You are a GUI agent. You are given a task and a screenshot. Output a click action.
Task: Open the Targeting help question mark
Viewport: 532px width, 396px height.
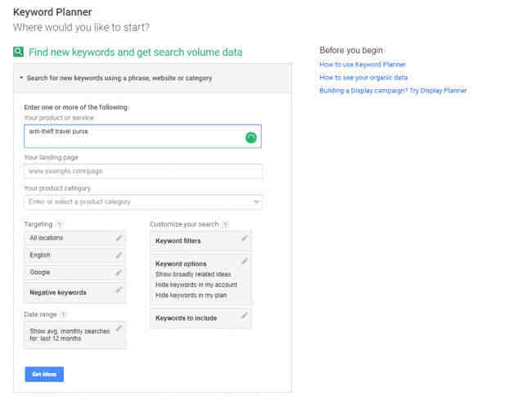pos(61,223)
